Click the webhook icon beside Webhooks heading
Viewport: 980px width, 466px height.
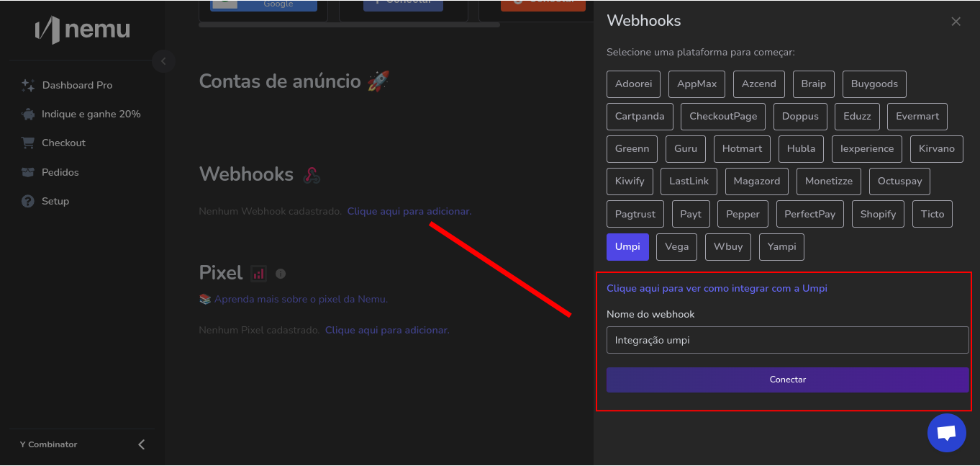(x=312, y=175)
